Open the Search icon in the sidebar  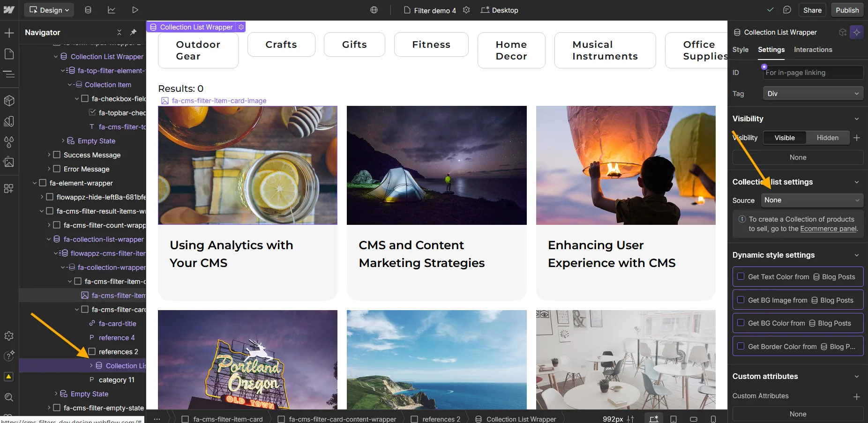click(9, 397)
